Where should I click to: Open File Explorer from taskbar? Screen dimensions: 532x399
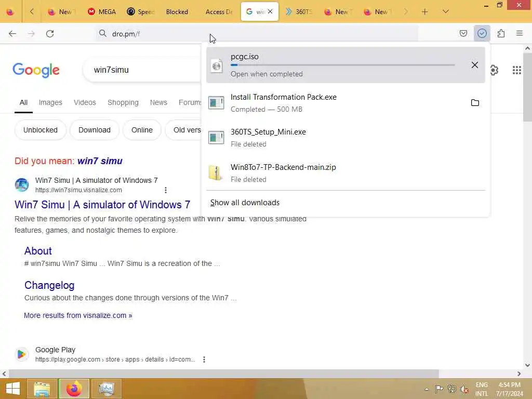pos(42,389)
